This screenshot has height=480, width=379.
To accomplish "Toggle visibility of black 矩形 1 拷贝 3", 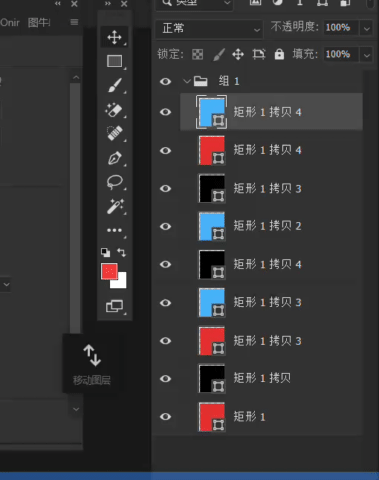I will (x=165, y=189).
